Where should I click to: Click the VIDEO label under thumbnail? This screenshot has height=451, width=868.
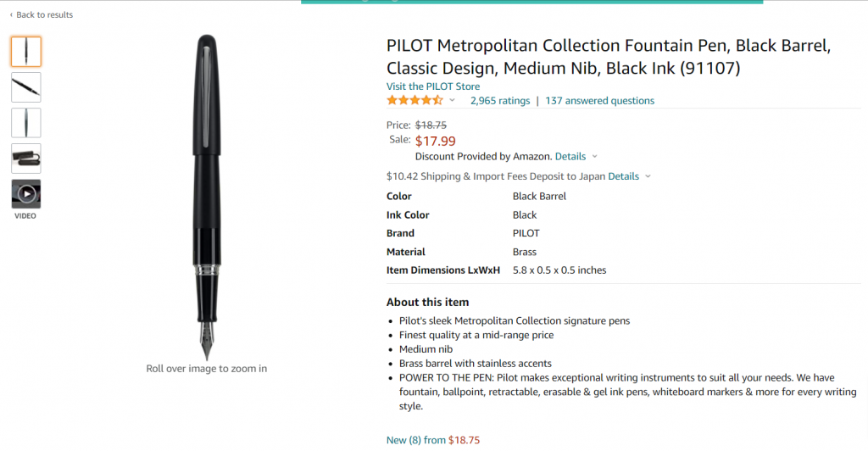click(25, 216)
